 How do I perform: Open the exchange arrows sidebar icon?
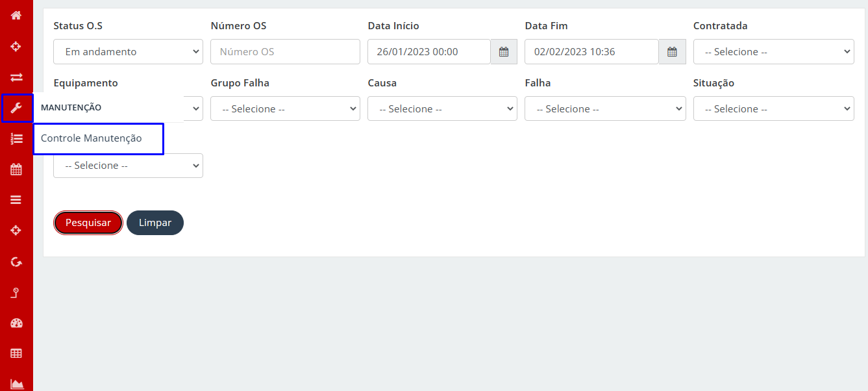point(16,77)
